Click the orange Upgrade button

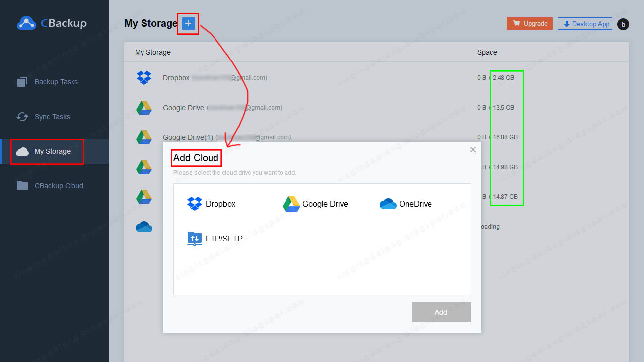[x=529, y=23]
